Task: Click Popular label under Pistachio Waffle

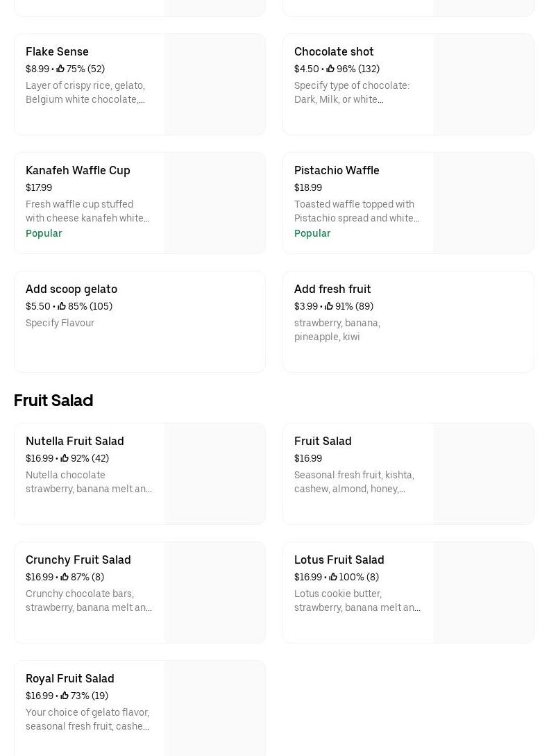Action: point(312,233)
